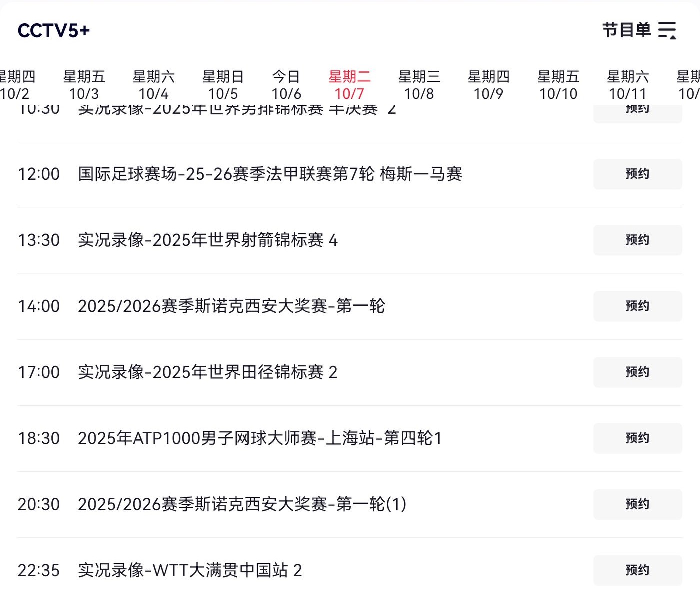Switch to 星期六 10/4 date tab
The image size is (700, 592).
[153, 85]
